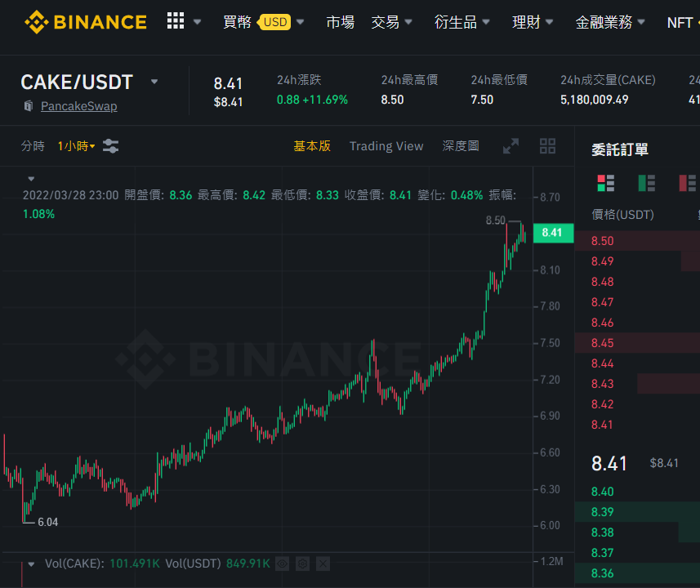Toggle volume indicator eye visibility
This screenshot has height=588, width=700.
pos(282,563)
